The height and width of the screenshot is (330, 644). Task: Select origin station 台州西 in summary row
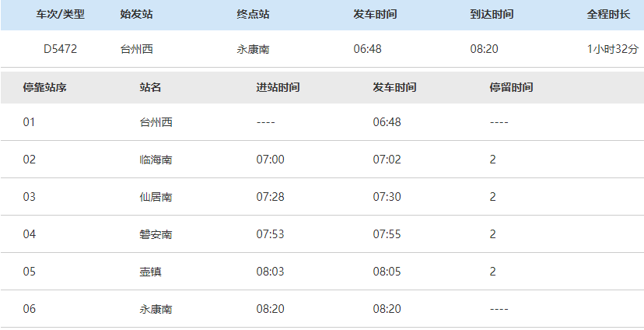(x=137, y=50)
